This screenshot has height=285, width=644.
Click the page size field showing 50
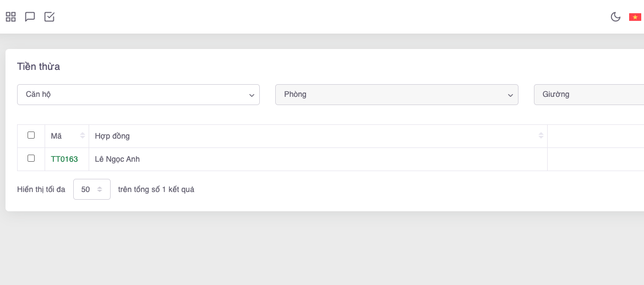[86, 189]
